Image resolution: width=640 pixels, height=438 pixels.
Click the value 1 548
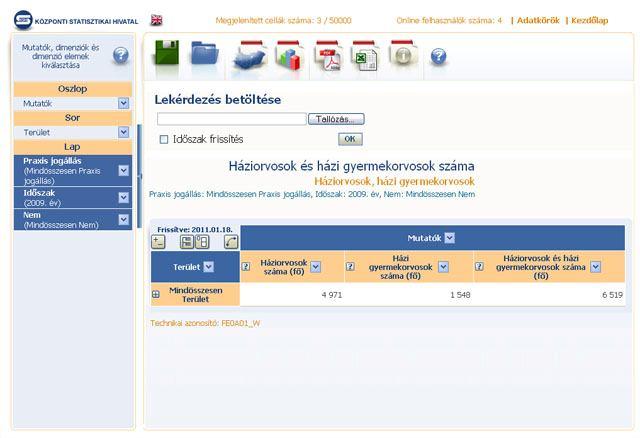click(460, 295)
